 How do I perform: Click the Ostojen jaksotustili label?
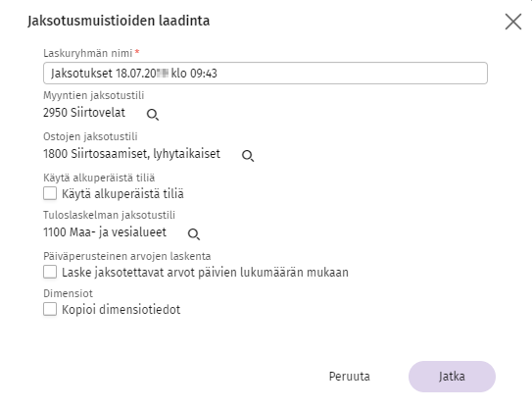(90, 136)
